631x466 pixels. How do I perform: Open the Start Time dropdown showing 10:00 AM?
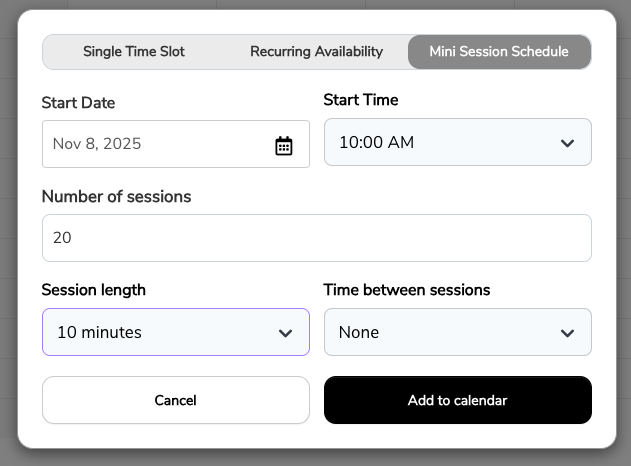440,143
